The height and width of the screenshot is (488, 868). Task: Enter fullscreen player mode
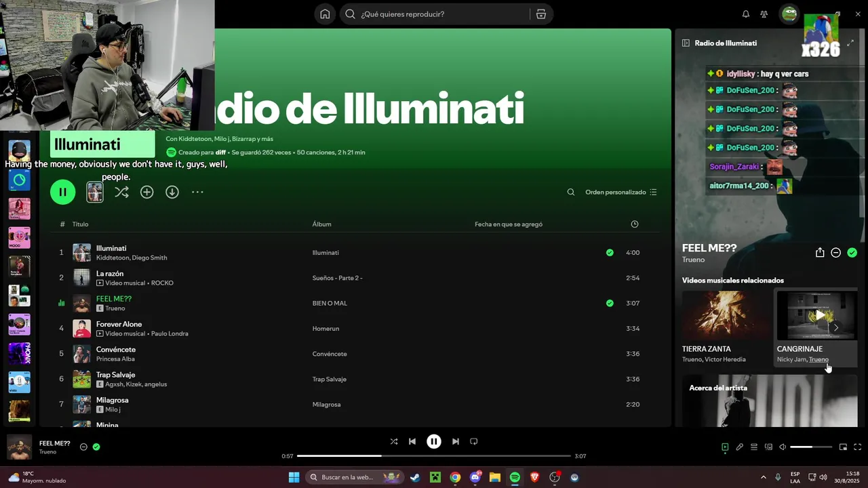tap(858, 447)
